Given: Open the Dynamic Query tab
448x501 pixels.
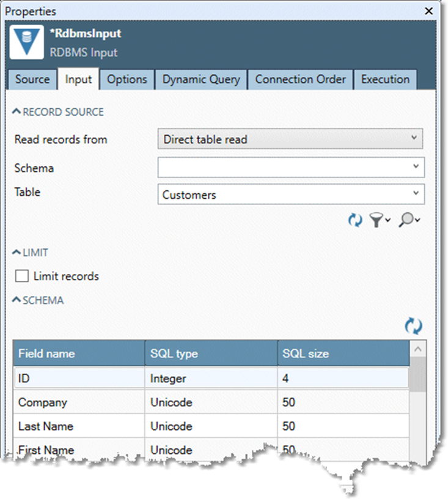Looking at the screenshot, I should (x=201, y=80).
